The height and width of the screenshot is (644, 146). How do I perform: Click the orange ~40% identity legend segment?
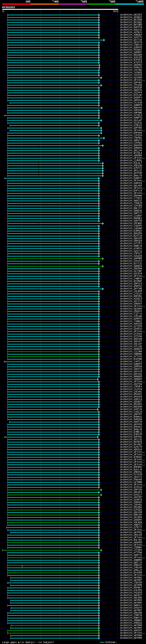(45, 4)
